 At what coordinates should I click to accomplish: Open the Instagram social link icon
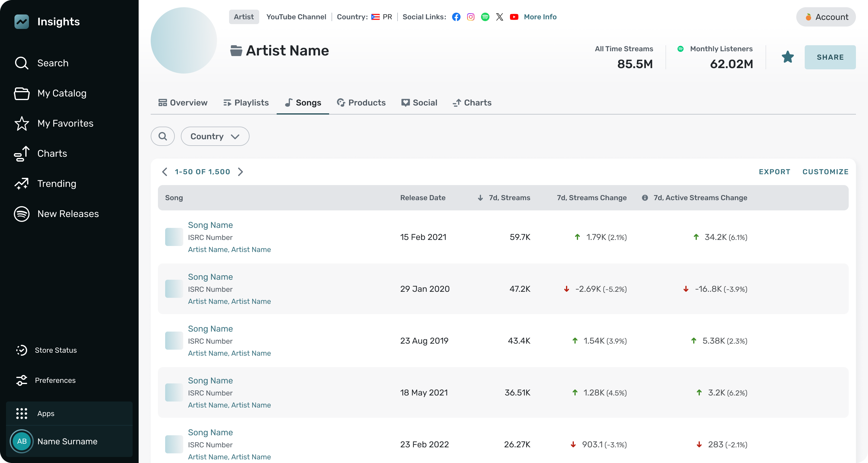[471, 17]
